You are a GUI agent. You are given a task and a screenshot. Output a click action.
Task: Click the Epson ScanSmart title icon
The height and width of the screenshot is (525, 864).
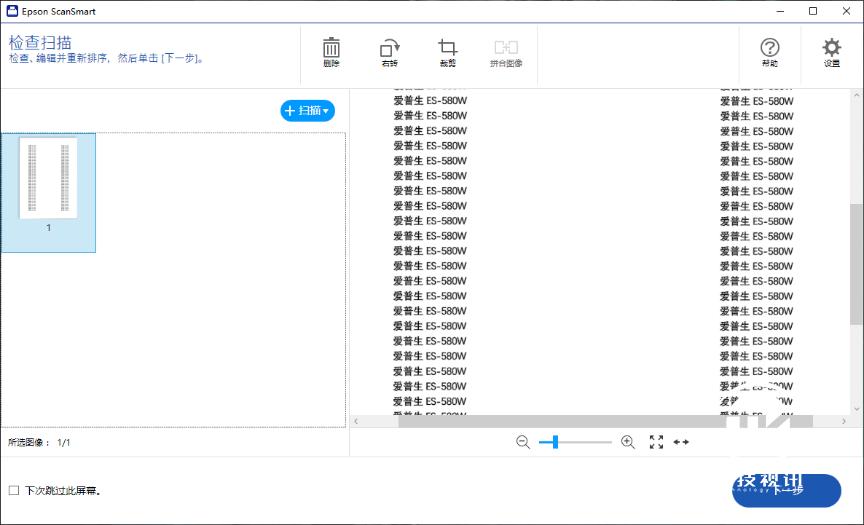[12, 11]
